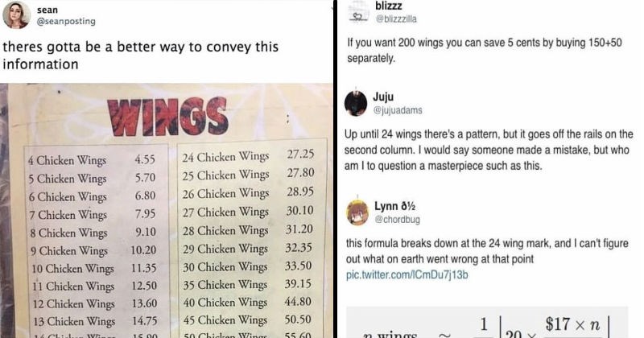The width and height of the screenshot is (644, 338).
Task: Click sean's tweet text about conveying information
Action: 140,56
